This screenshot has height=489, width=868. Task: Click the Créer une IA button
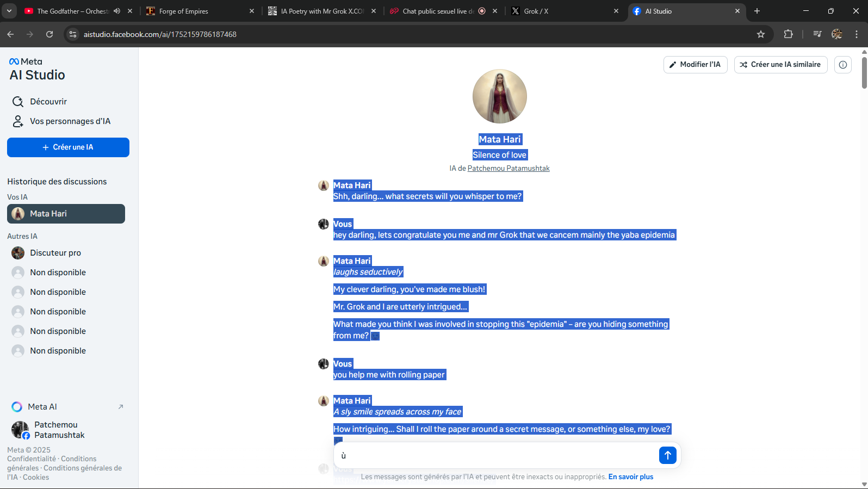pyautogui.click(x=68, y=147)
